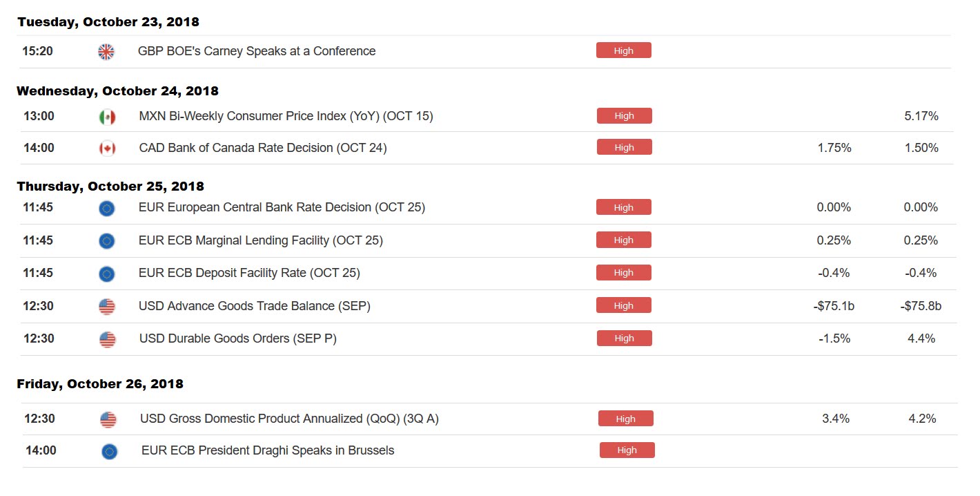Click the Canada flag icon for Rate Decision

pos(107,149)
